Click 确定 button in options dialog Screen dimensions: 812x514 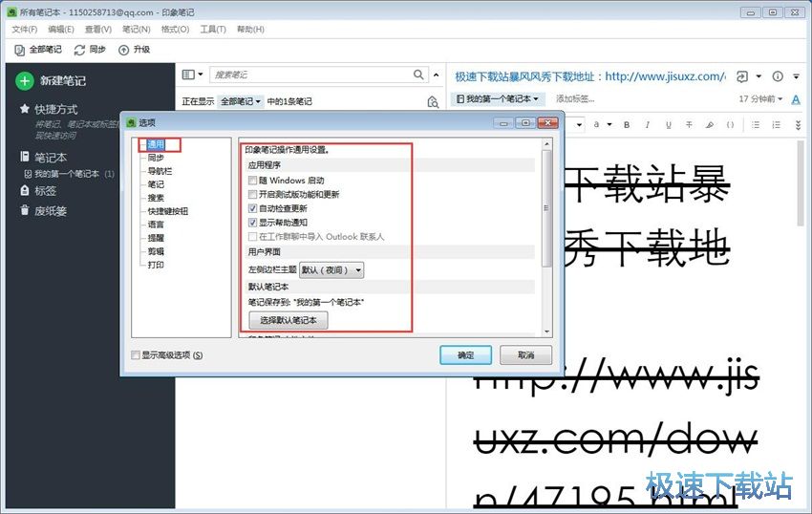tap(465, 355)
